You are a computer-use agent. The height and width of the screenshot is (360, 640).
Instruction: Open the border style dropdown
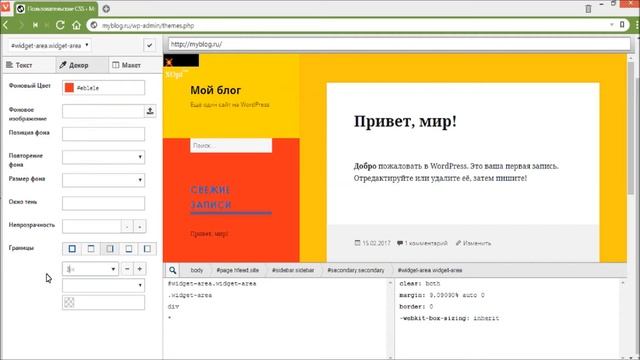104,285
